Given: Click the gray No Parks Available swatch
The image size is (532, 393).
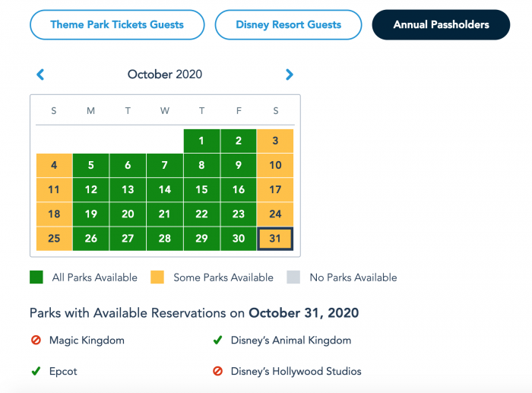Looking at the screenshot, I should [x=293, y=277].
